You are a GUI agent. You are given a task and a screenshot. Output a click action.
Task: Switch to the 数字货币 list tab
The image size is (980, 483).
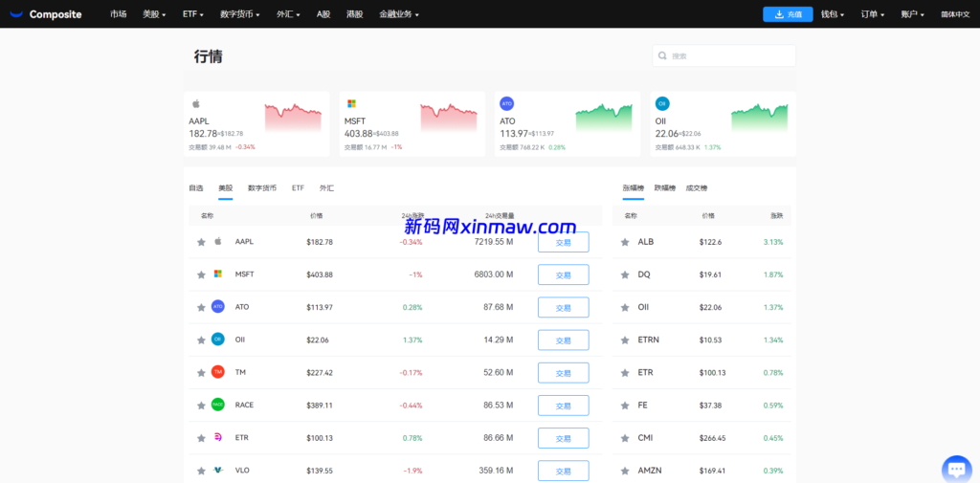coord(262,188)
